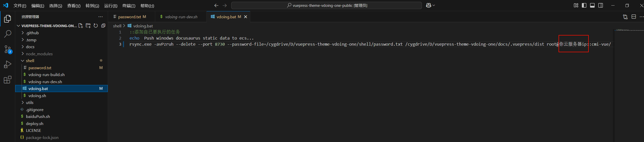The width and height of the screenshot is (644, 142).
Task: Open editor more actions ellipsis
Action: point(641,17)
